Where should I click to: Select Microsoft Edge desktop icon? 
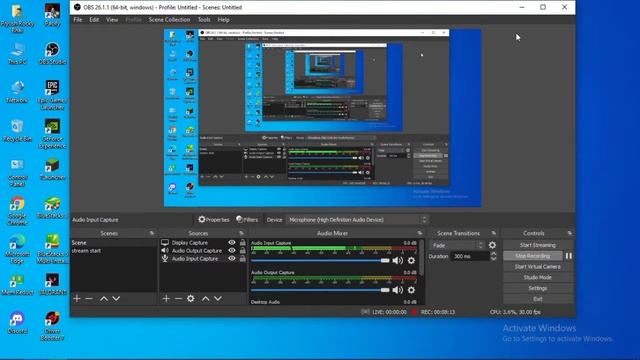coord(17,249)
